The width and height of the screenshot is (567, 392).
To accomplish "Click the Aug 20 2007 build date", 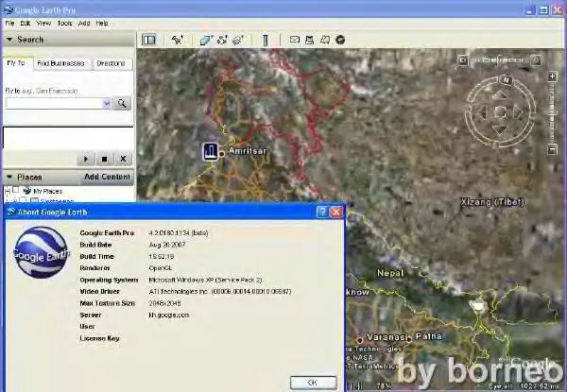I will 167,245.
